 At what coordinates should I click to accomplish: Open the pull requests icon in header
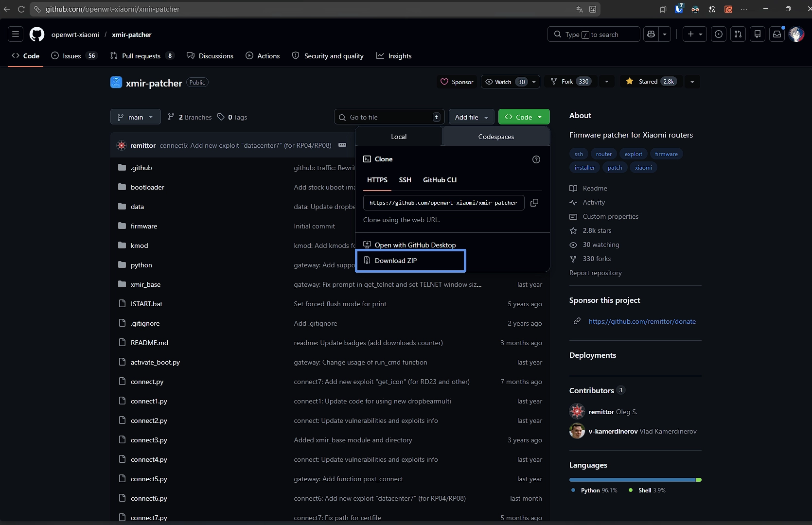(x=738, y=34)
